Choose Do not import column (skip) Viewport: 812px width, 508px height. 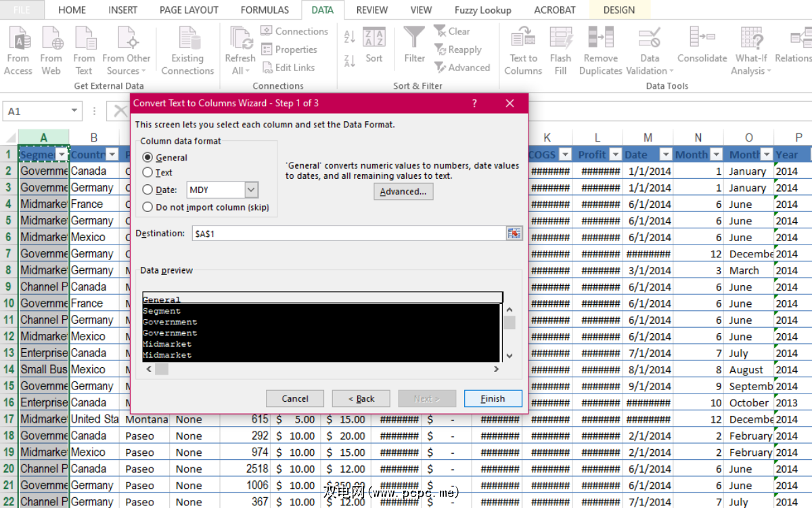(148, 207)
